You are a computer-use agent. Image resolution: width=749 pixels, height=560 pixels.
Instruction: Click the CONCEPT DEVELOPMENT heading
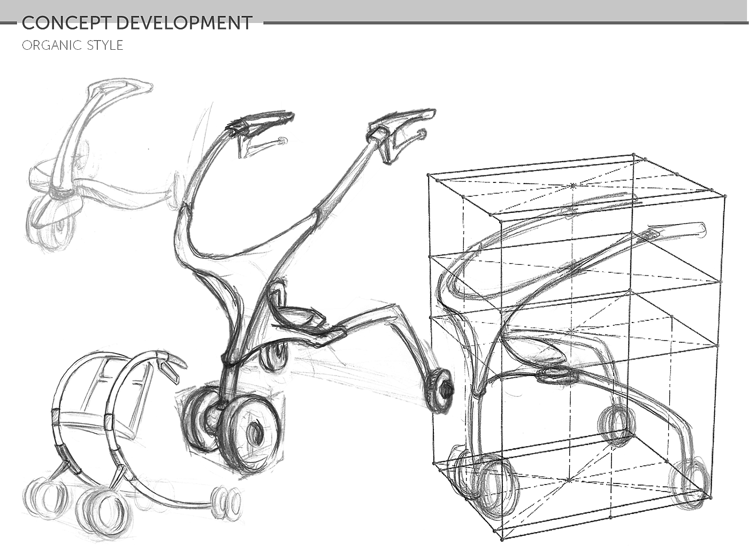point(137,24)
